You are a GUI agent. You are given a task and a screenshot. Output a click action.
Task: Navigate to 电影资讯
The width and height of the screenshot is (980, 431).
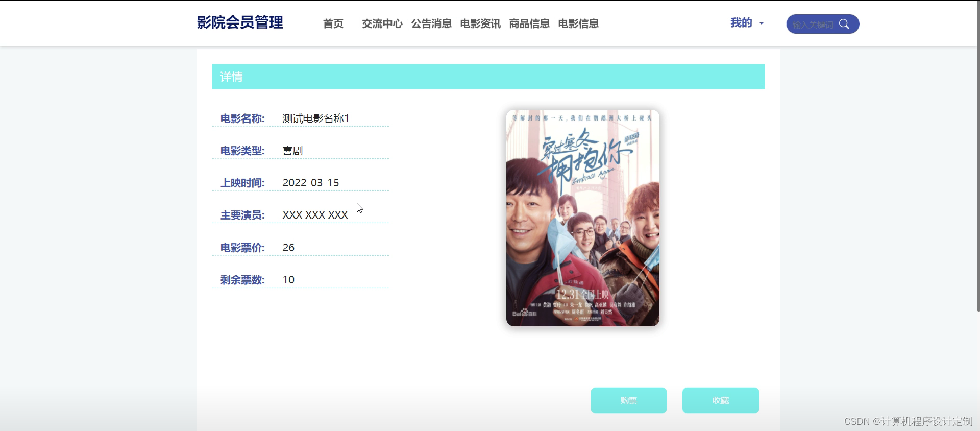click(480, 23)
